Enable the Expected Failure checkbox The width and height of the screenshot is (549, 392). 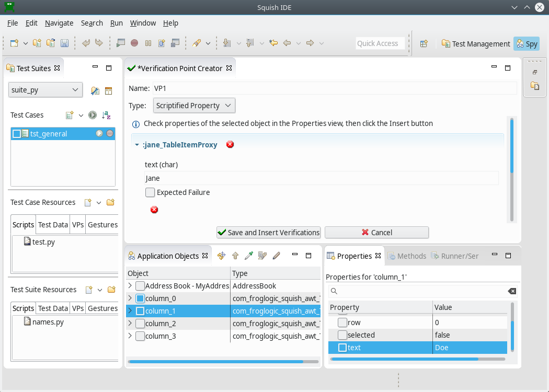coord(150,192)
